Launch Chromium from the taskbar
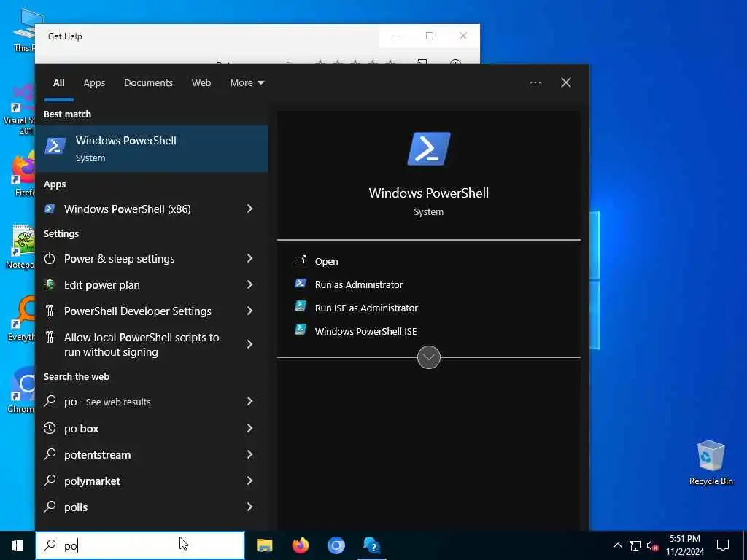The width and height of the screenshot is (747, 560). (336, 545)
